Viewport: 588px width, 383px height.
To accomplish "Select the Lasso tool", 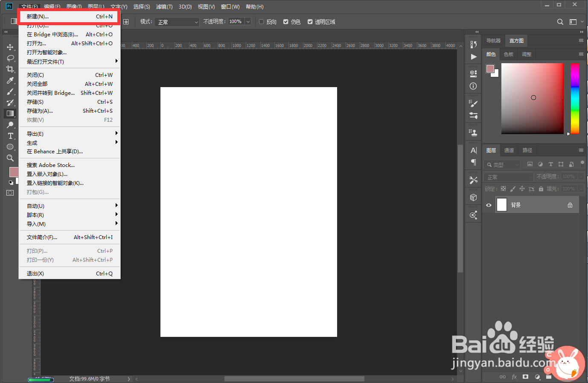I will point(10,58).
